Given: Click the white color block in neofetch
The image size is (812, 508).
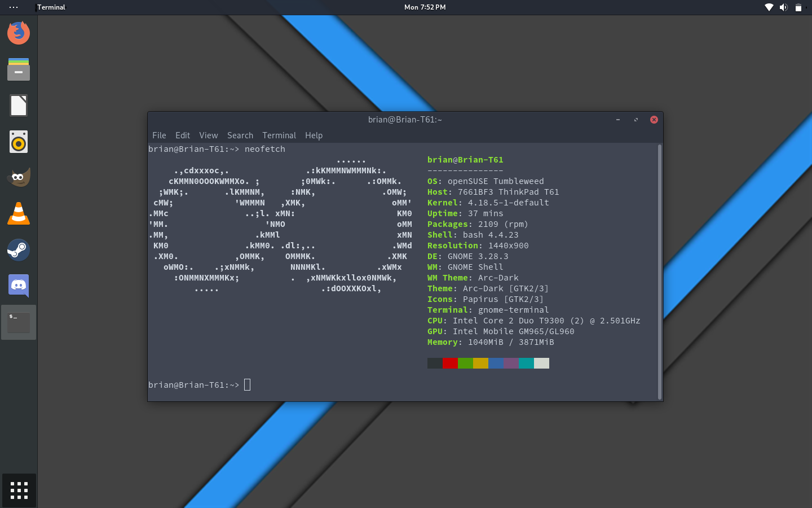Looking at the screenshot, I should tap(541, 363).
